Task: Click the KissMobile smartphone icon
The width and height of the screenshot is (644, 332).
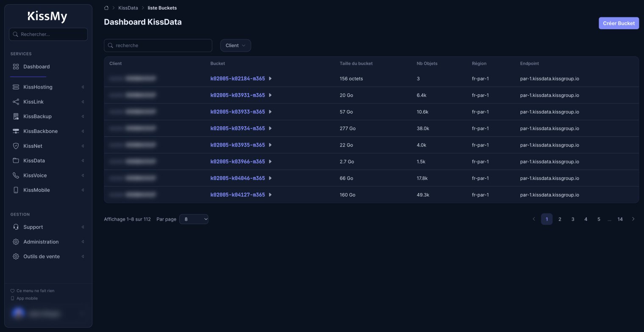Action: point(16,190)
